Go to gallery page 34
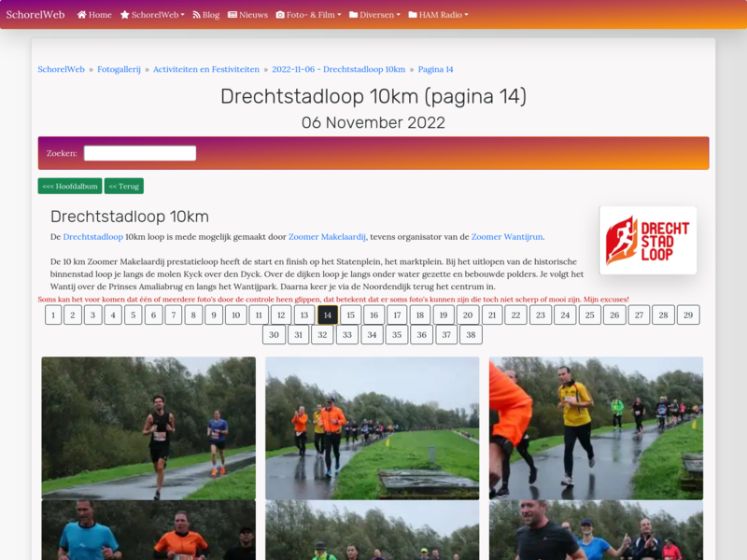 click(372, 335)
